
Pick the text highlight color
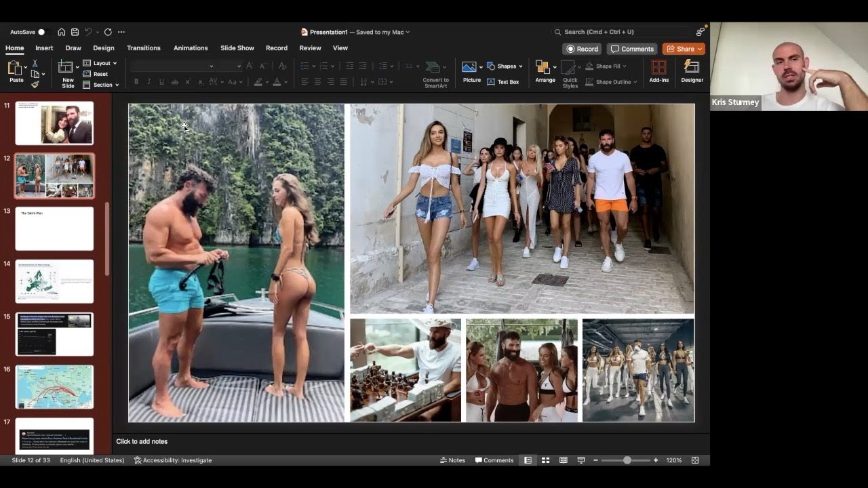pyautogui.click(x=257, y=82)
